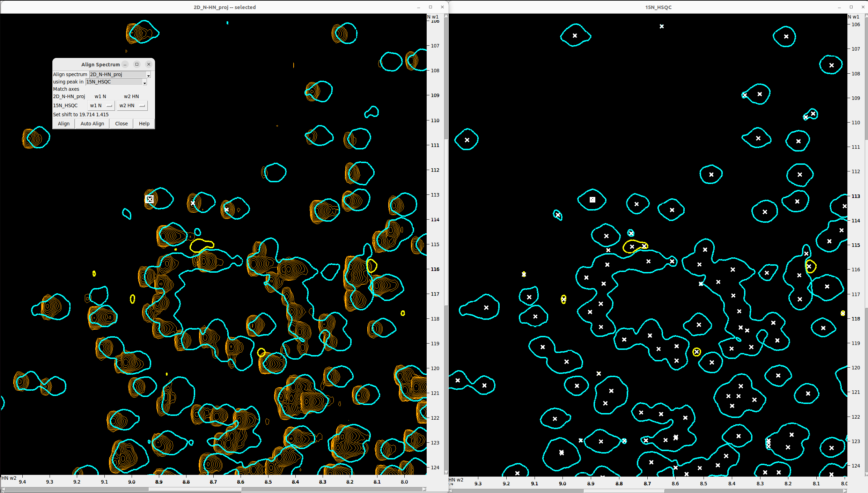
Task: Open the 'using peak in' dropdown arrow
Action: click(145, 82)
